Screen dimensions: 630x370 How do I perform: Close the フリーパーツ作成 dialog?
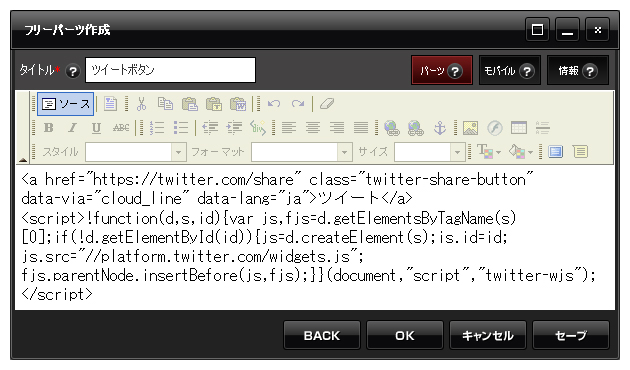click(x=597, y=29)
